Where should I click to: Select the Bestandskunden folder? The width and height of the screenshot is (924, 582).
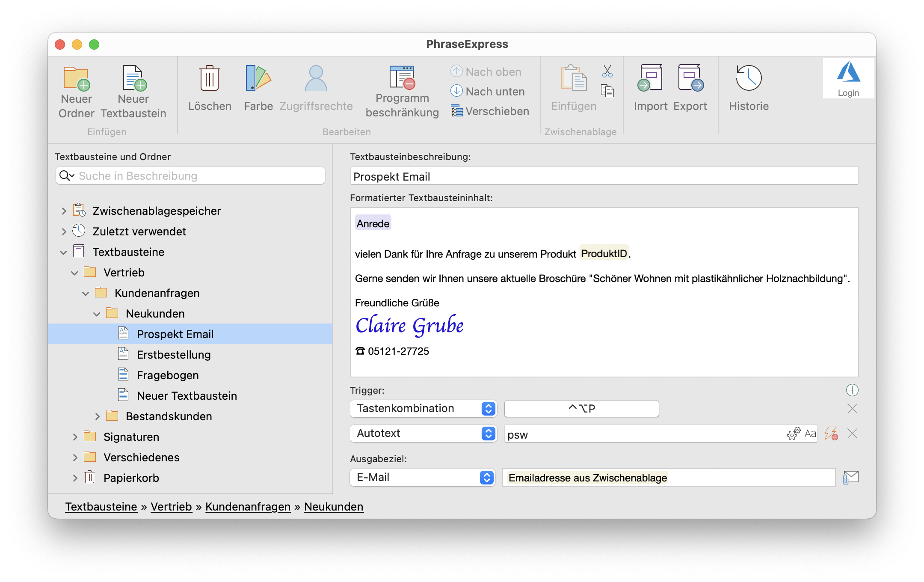point(169,416)
